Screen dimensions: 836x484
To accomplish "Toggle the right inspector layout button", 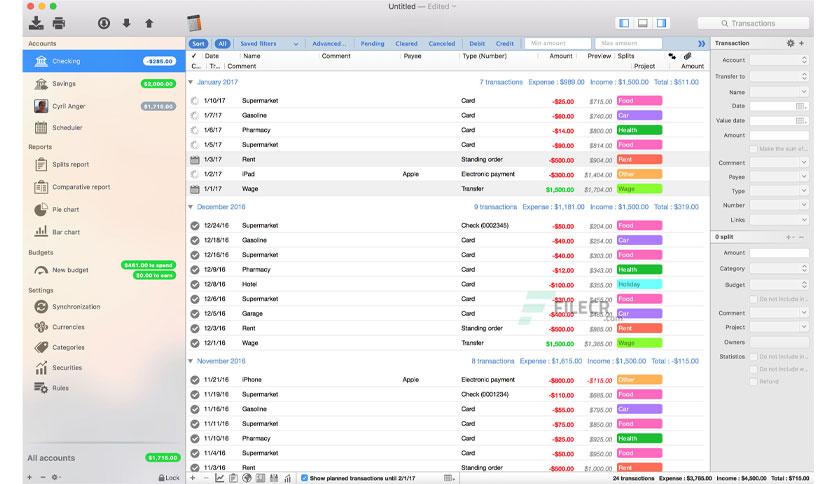I will tap(661, 23).
